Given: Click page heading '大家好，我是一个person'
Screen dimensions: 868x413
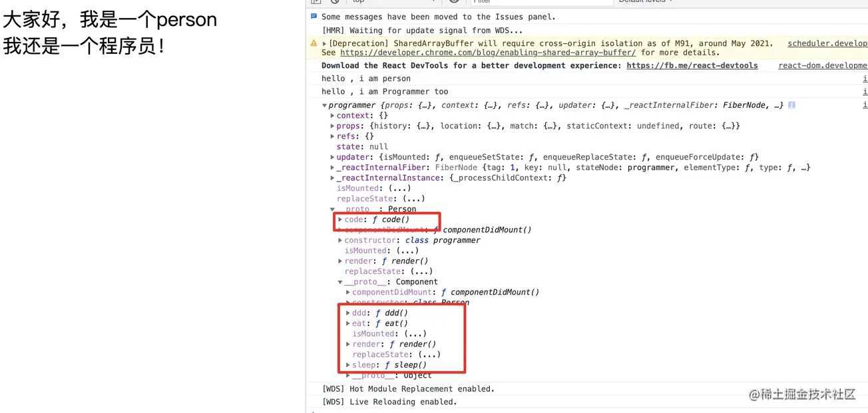Looking at the screenshot, I should pyautogui.click(x=110, y=20).
